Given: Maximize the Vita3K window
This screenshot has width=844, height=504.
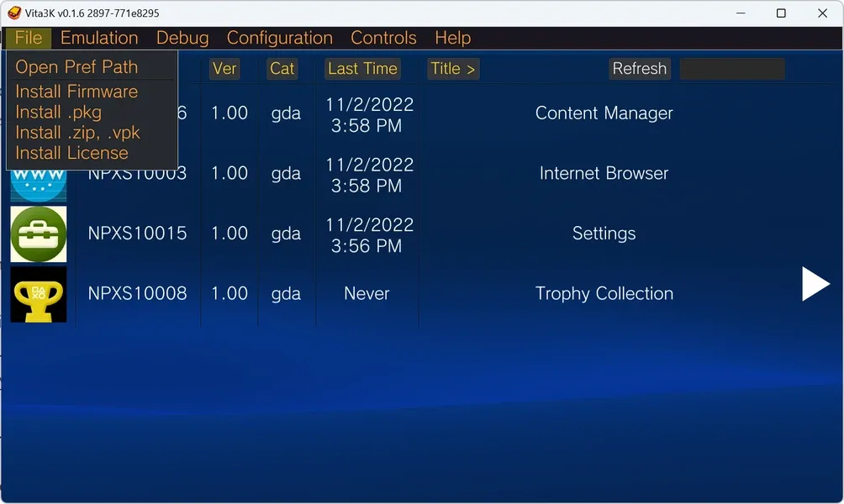Looking at the screenshot, I should click(x=781, y=13).
